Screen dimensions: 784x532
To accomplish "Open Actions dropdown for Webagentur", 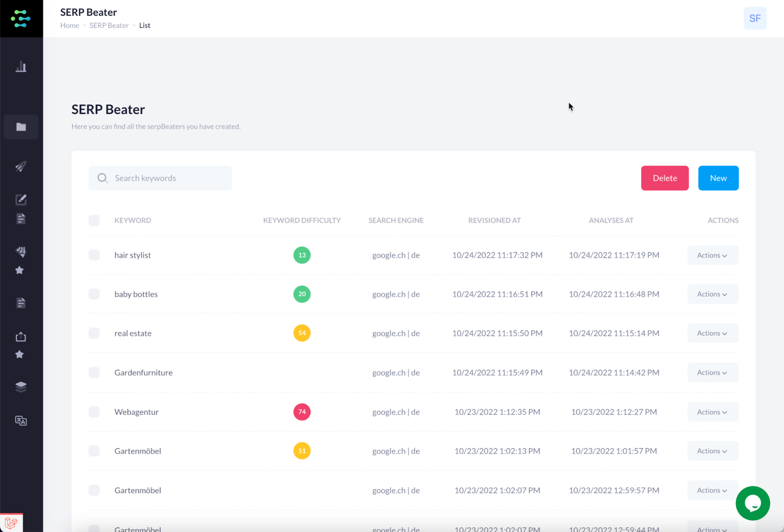I will pyautogui.click(x=712, y=412).
